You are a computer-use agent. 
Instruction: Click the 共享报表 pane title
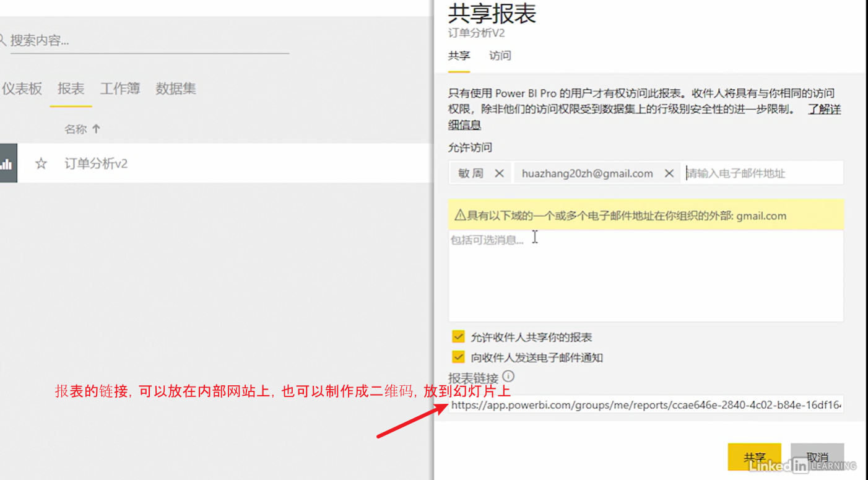coord(492,14)
